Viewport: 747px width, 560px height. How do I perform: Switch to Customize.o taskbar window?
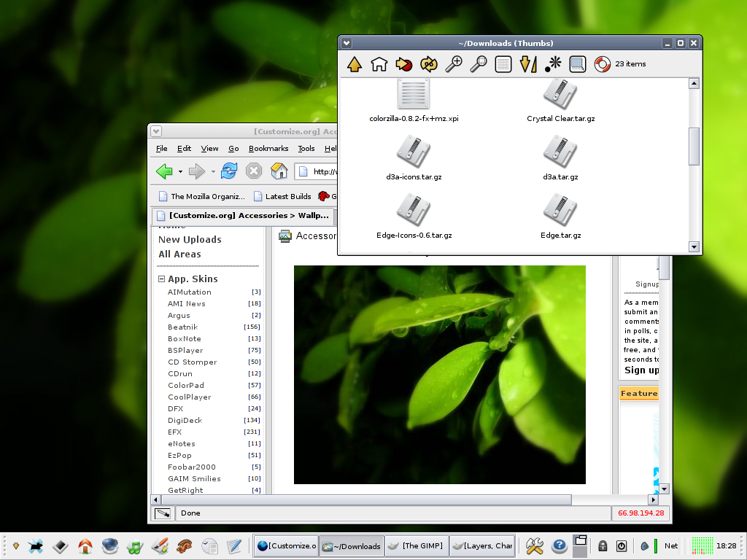tap(286, 546)
